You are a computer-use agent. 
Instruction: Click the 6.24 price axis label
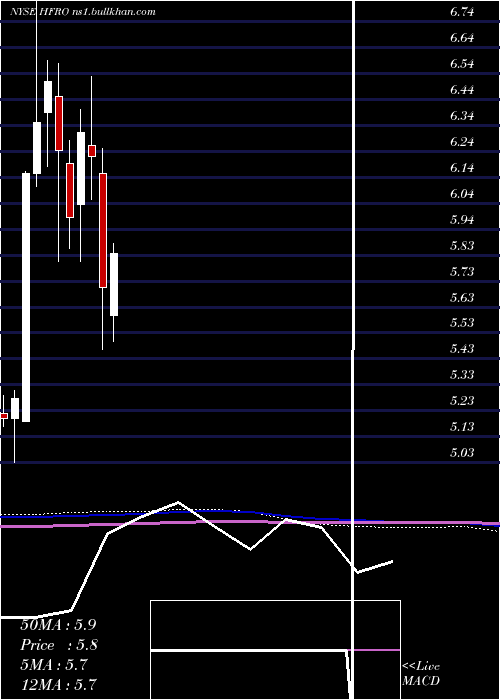click(461, 142)
